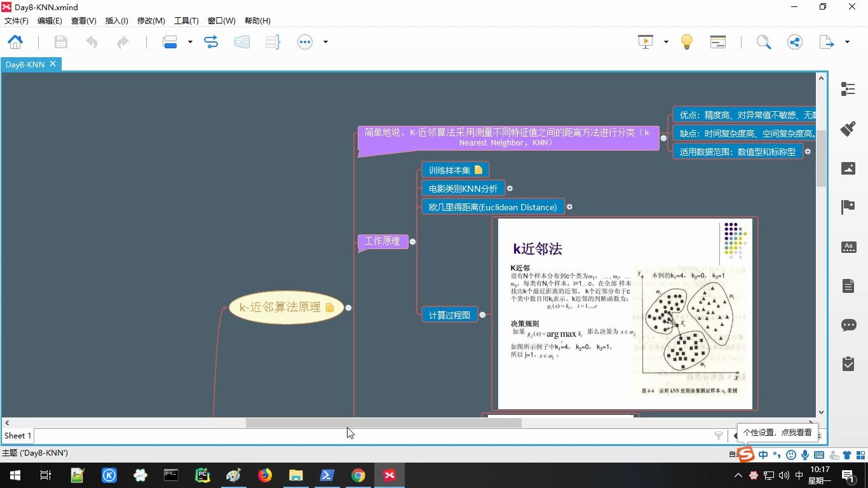Open the 工具 menu
The image size is (868, 488).
click(x=186, y=20)
